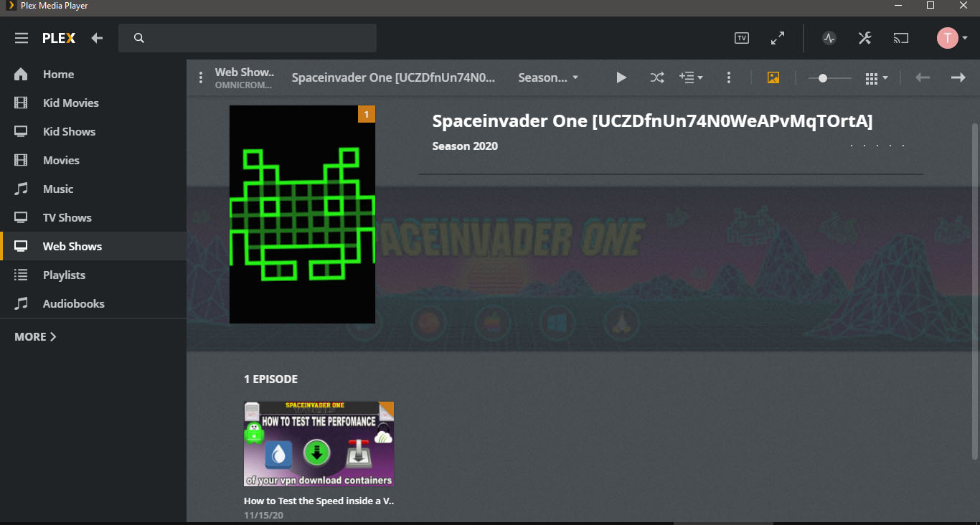Open vertical dots menu before Web Show.. breadcrumb
Image resolution: width=980 pixels, height=525 pixels.
(201, 77)
